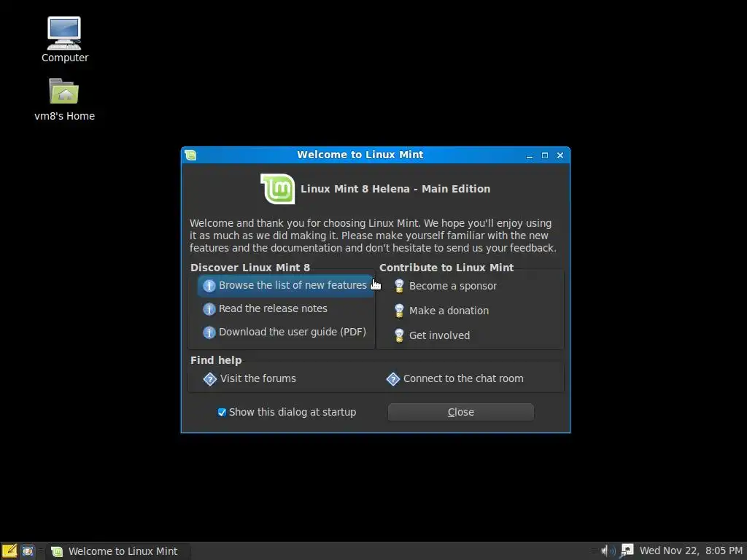Connect to the chat room
747x560 pixels.
(x=455, y=379)
